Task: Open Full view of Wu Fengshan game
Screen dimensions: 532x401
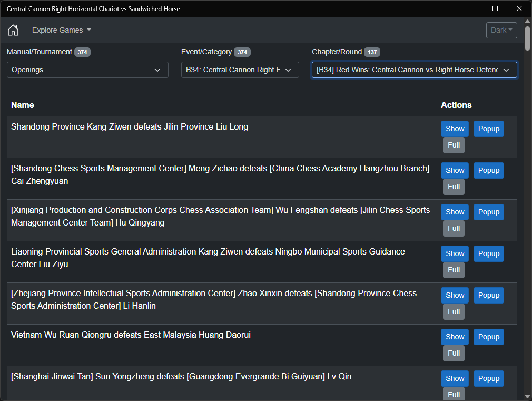Action: point(454,228)
